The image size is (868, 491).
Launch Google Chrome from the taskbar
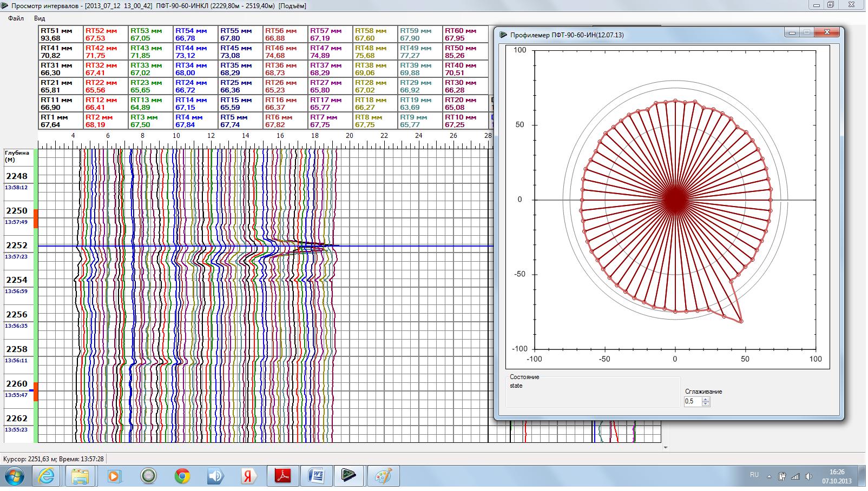pos(182,476)
